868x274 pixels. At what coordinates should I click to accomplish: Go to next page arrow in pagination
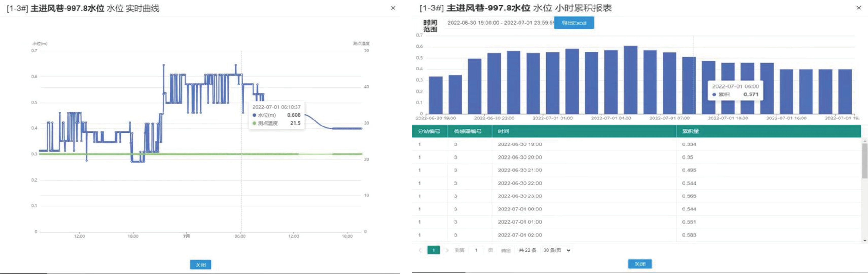click(447, 250)
